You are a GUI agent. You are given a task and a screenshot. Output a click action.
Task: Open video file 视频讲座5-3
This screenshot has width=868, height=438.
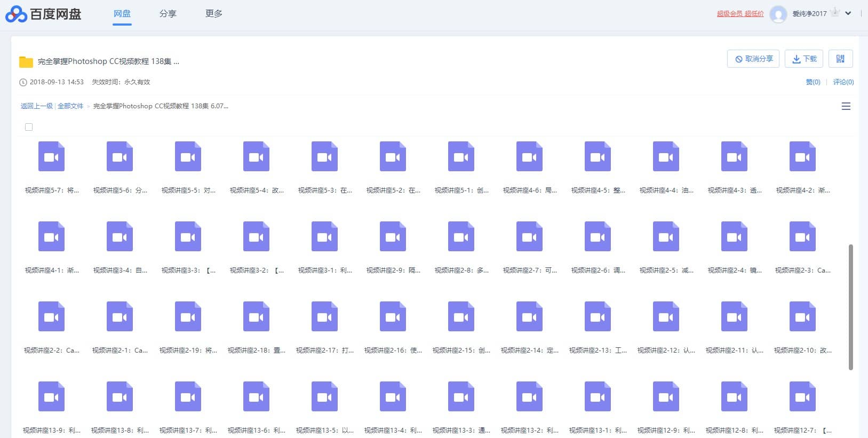[325, 156]
